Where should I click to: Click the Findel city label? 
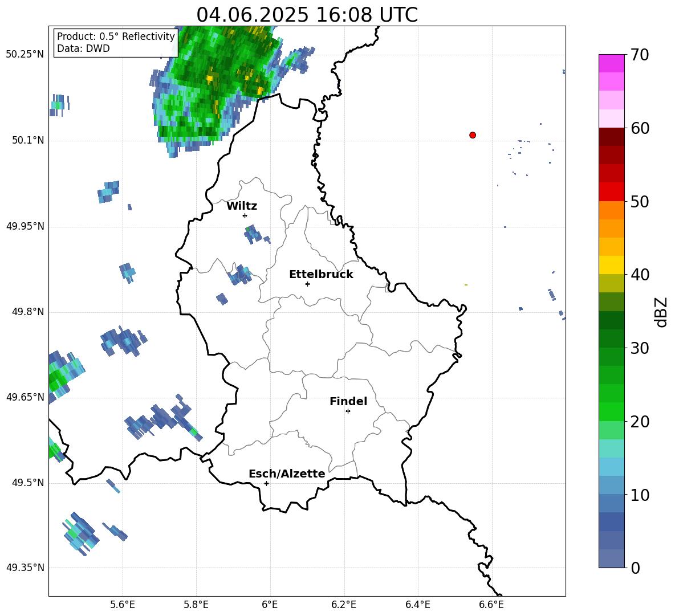point(348,401)
